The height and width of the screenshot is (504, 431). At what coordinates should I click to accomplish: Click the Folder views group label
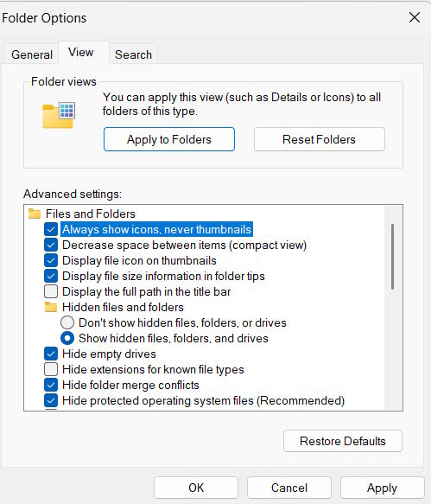(64, 81)
